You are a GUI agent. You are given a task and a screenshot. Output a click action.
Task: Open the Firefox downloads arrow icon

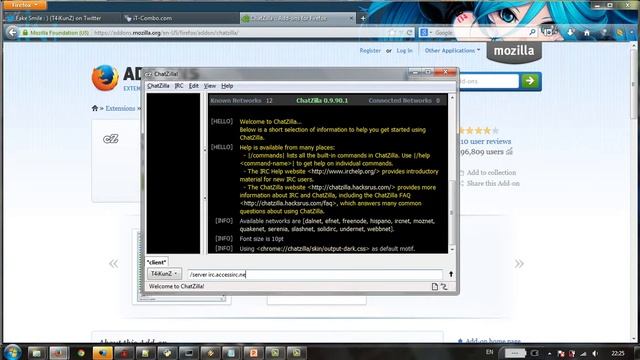tap(570, 33)
